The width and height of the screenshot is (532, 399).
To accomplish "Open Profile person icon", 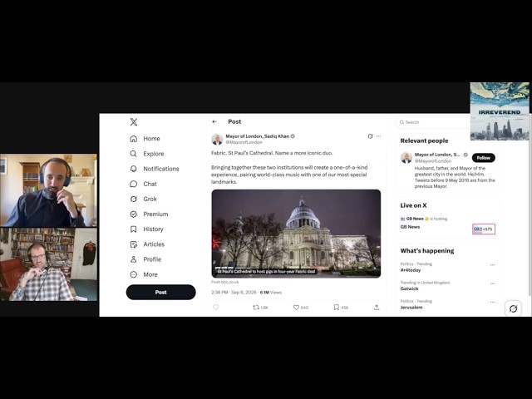I will coord(134,259).
